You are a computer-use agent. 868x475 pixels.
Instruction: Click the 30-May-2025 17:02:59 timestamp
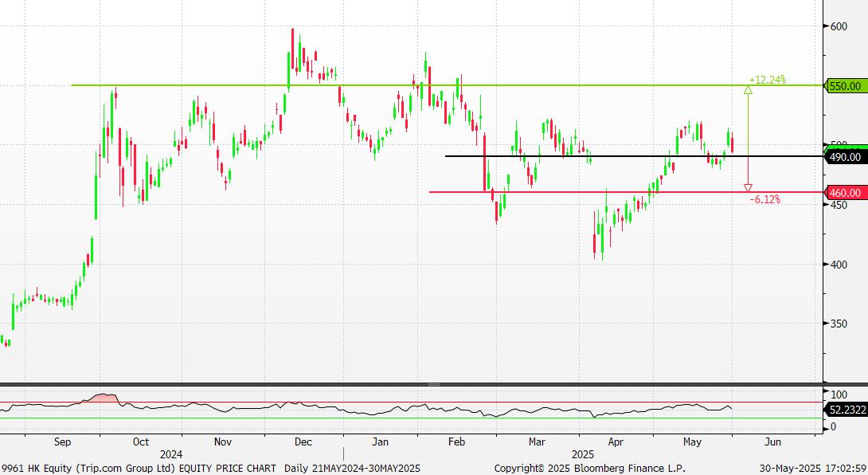[x=813, y=469]
